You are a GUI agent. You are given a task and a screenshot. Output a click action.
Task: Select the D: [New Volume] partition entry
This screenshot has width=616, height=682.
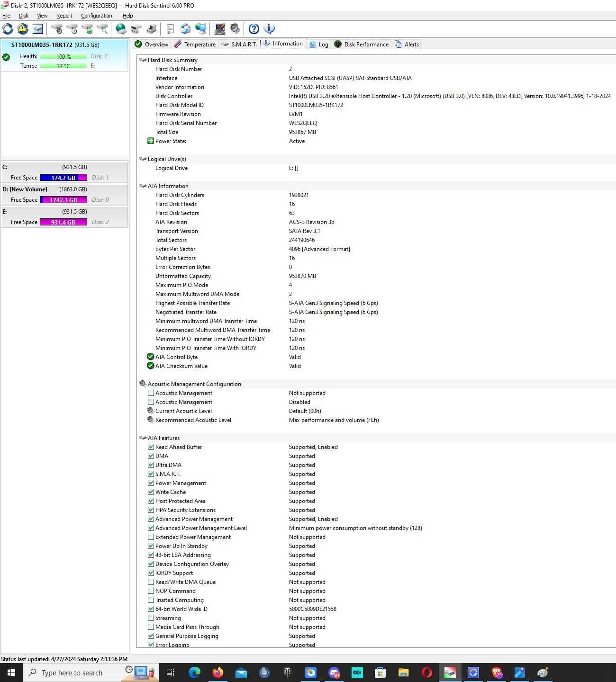(64, 195)
